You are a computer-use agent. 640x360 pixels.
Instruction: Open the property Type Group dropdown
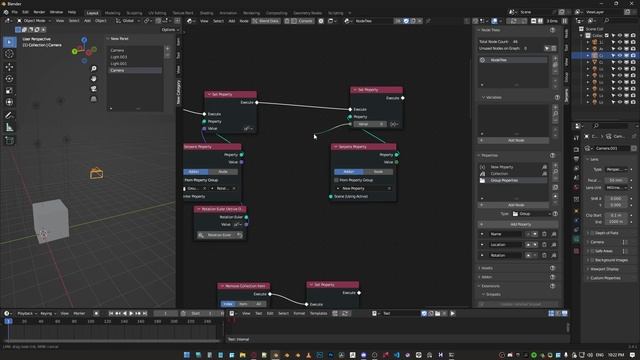point(531,214)
